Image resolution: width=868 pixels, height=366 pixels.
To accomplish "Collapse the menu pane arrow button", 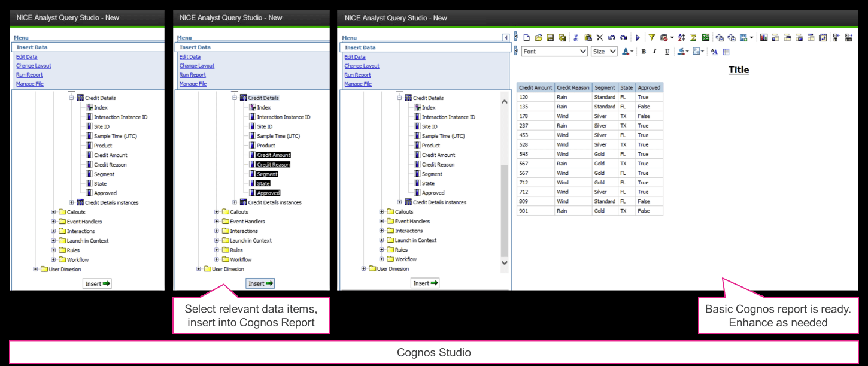I will pyautogui.click(x=506, y=37).
